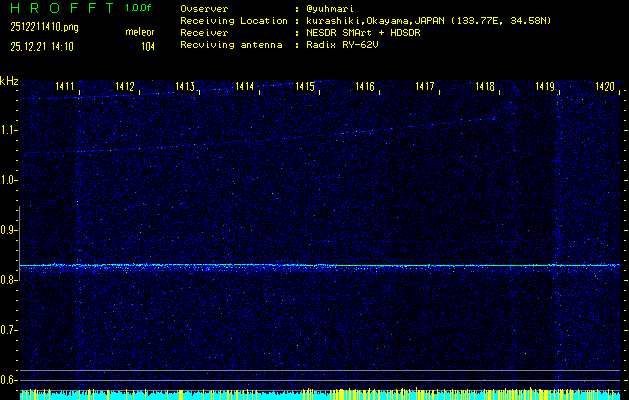This screenshot has height=400, width=629.
Task: Select the 1413 time tick
Action: [x=185, y=88]
